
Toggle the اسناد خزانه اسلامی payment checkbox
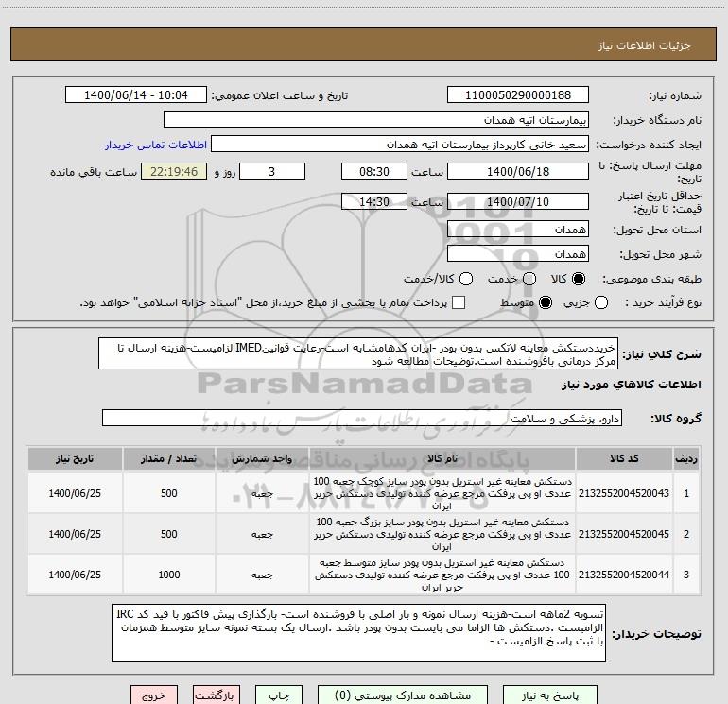click(x=459, y=302)
